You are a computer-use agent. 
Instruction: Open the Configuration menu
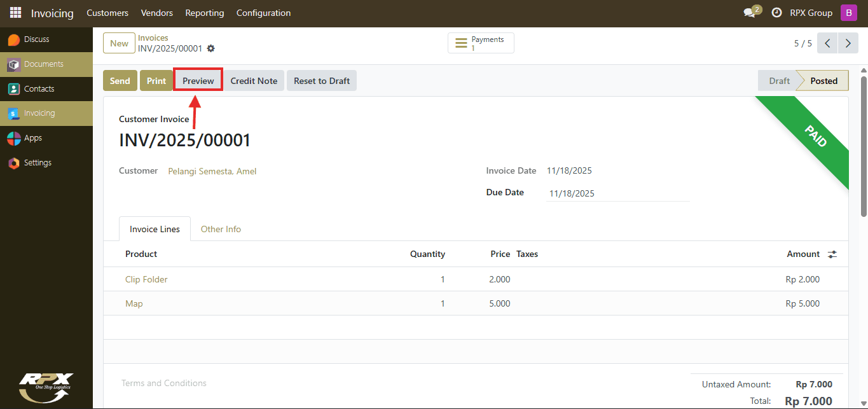pos(263,13)
